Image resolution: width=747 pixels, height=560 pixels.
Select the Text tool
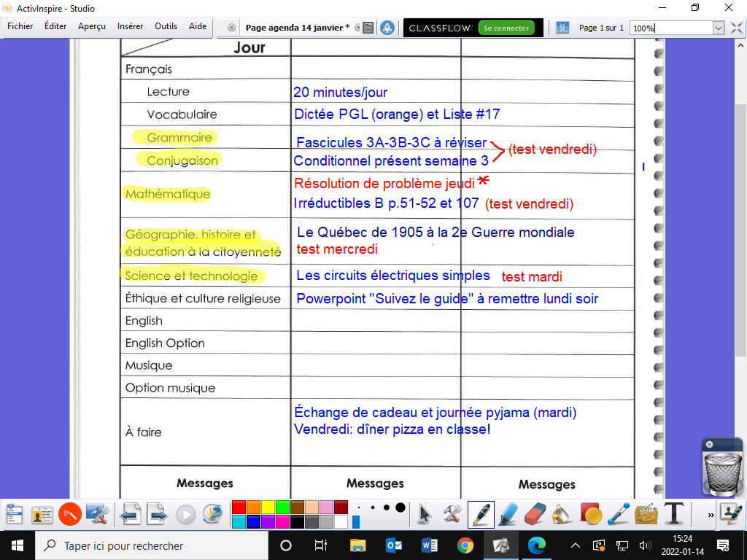tap(673, 514)
